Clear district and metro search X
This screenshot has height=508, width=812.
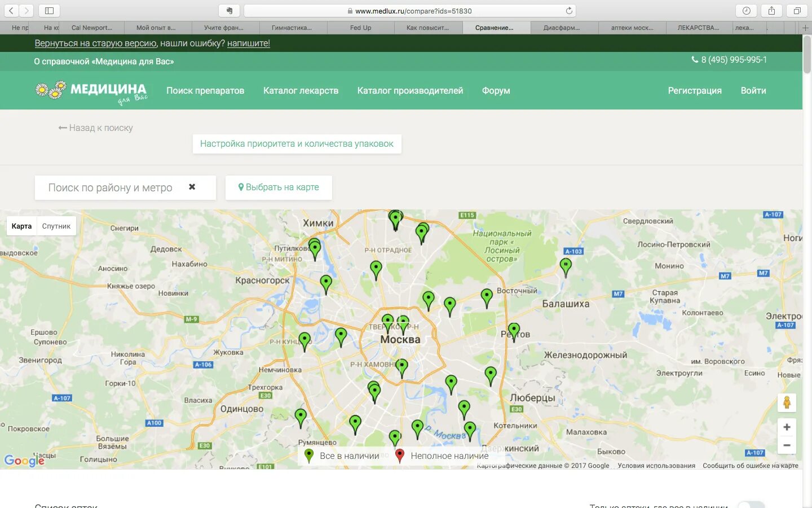click(192, 187)
